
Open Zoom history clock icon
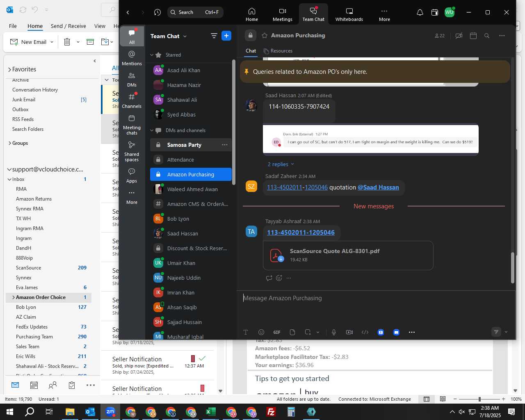coord(157,12)
